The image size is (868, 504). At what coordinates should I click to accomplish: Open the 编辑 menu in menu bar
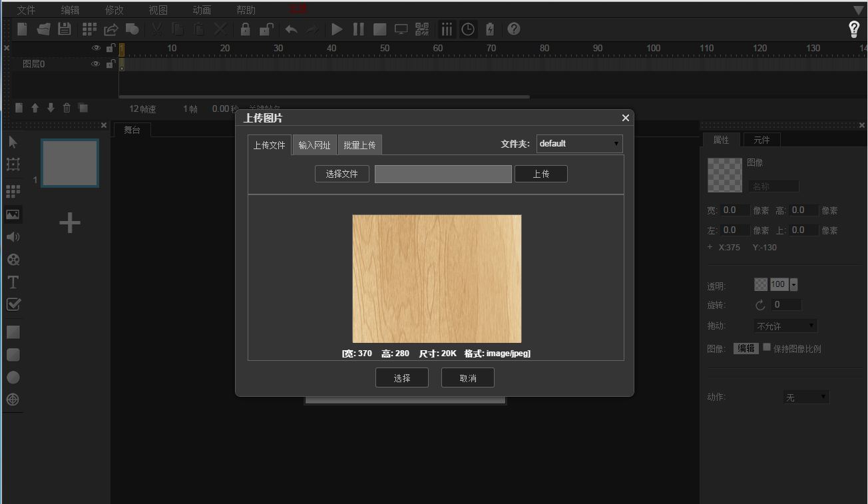pyautogui.click(x=70, y=10)
